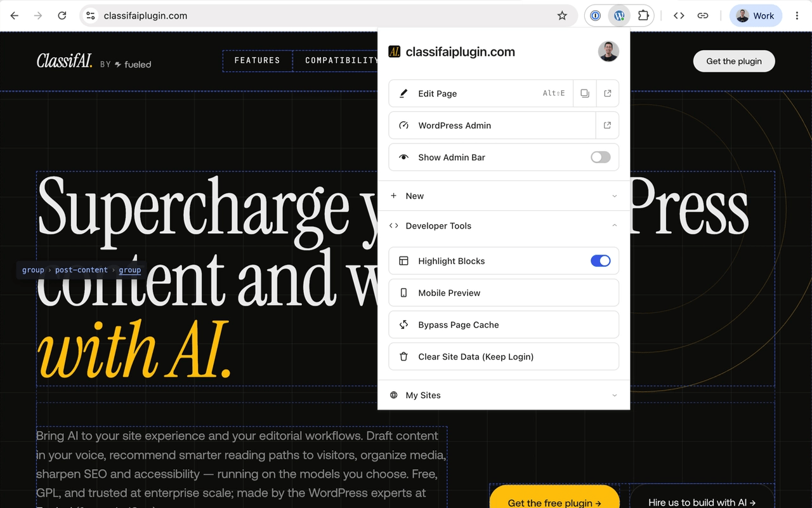Go back with the browser back arrow
This screenshot has width=812, height=508.
(15, 16)
